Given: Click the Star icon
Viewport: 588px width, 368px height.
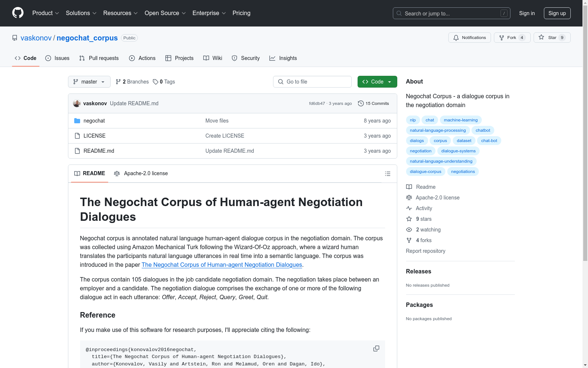Looking at the screenshot, I should click(x=541, y=38).
